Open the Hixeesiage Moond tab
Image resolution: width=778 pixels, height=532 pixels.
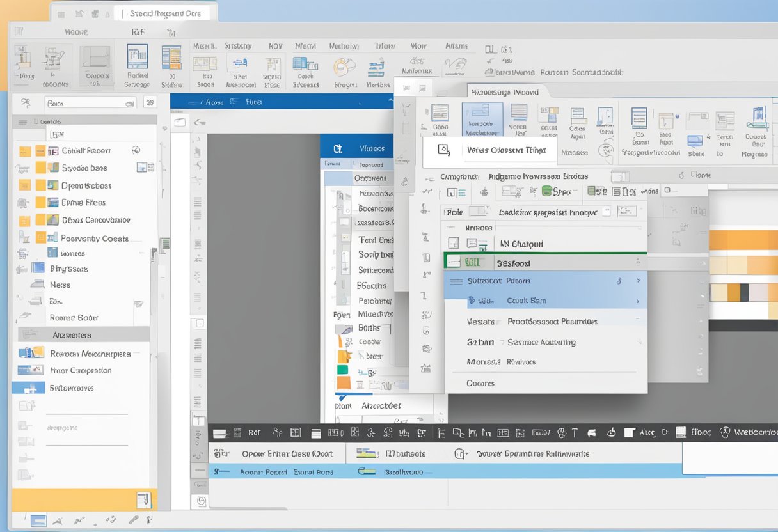coord(504,92)
